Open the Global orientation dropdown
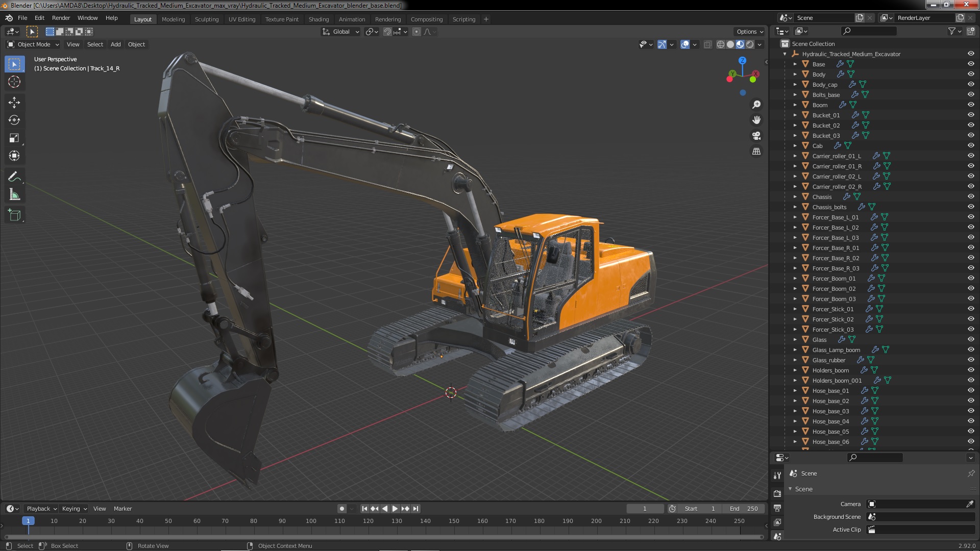Screen dimensions: 980x551 pos(341,32)
